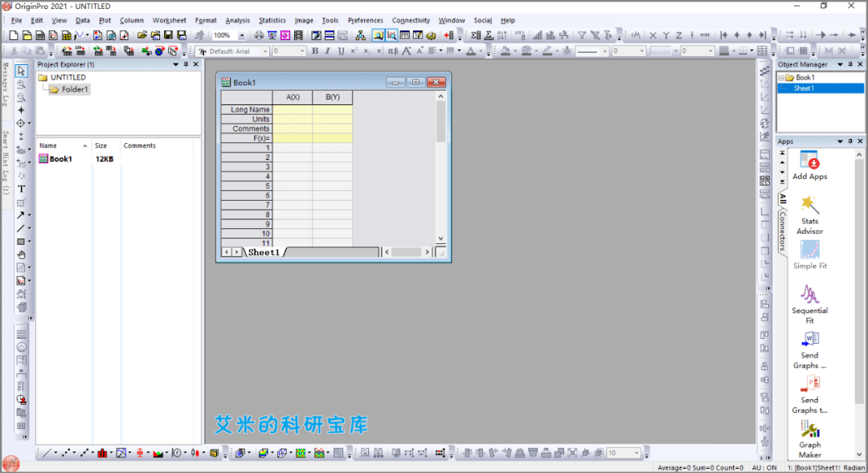Click the font color A swatch

click(x=470, y=51)
